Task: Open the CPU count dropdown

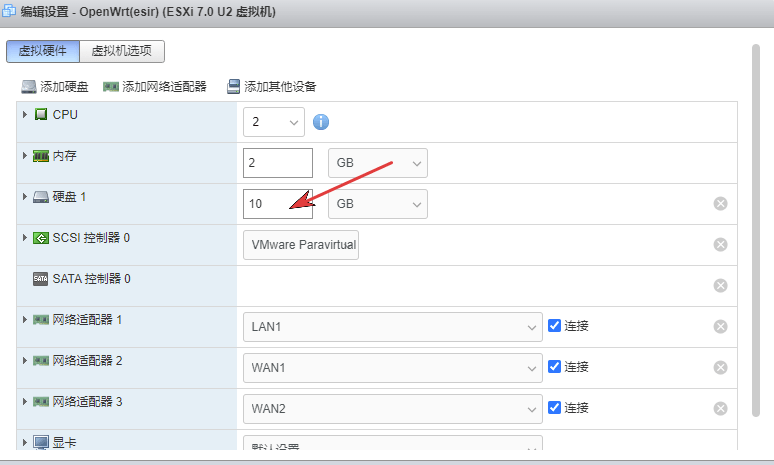Action: pos(273,122)
